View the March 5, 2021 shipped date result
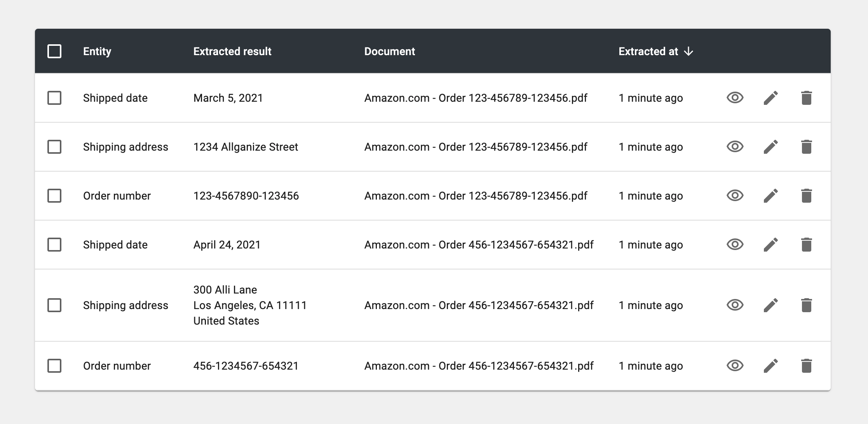Image resolution: width=868 pixels, height=424 pixels. (x=735, y=97)
